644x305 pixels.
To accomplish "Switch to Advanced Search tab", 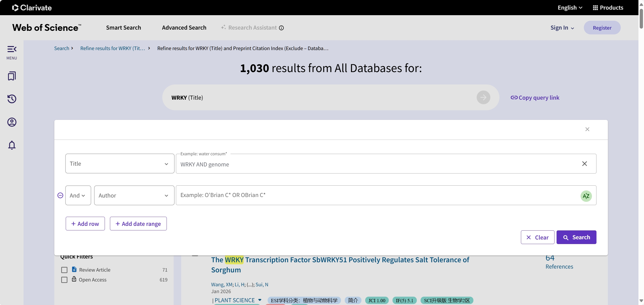I will click(x=184, y=28).
